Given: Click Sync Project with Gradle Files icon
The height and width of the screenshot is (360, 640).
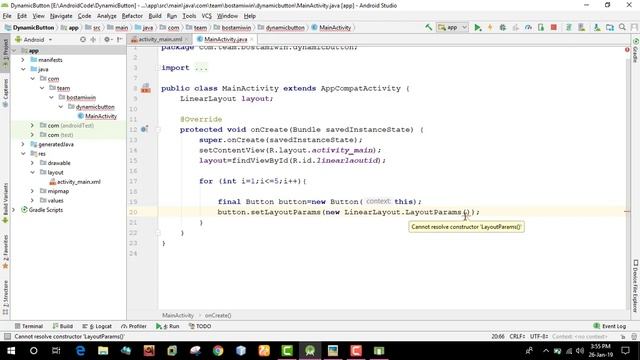Looking at the screenshot, I should tap(569, 27).
